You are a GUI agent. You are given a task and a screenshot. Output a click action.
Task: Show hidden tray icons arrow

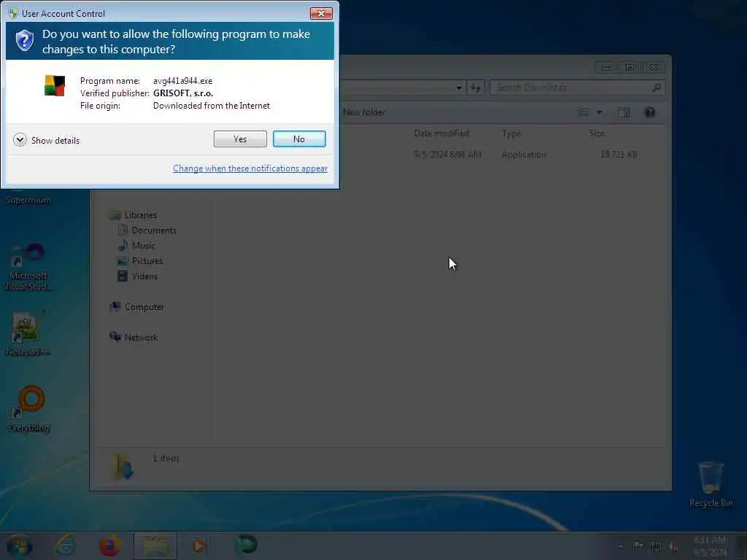pos(620,547)
